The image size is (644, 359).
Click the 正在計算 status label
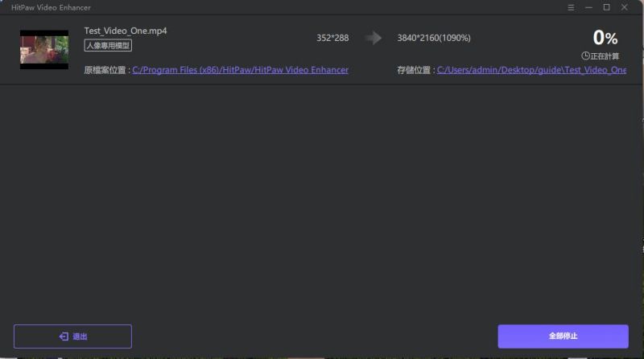click(x=605, y=56)
